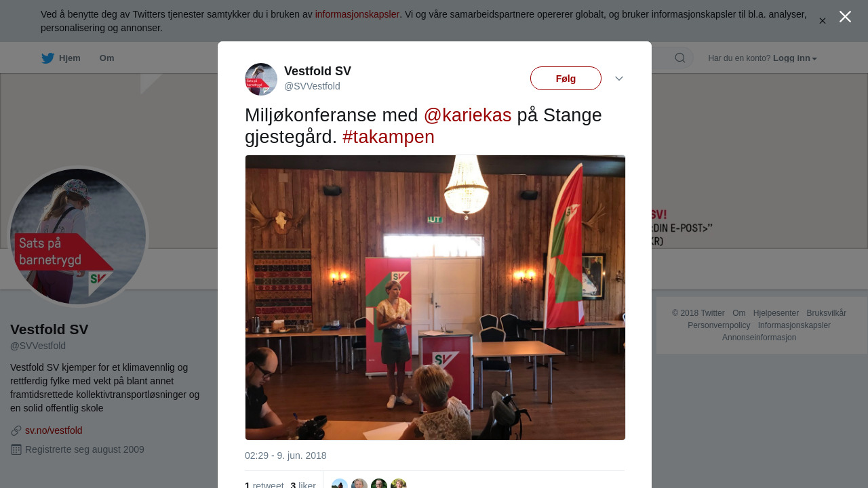Click the search magnifier icon
Viewport: 868px width, 488px height.
coord(679,58)
